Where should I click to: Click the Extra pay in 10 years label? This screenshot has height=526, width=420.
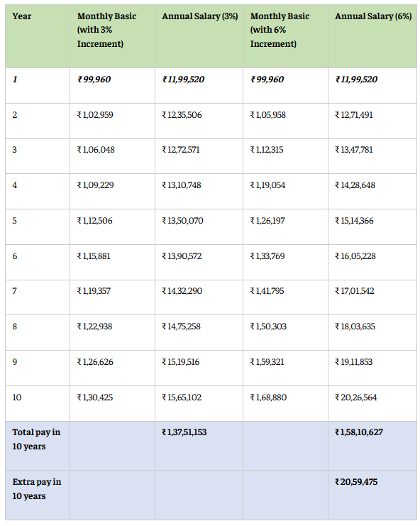37,489
